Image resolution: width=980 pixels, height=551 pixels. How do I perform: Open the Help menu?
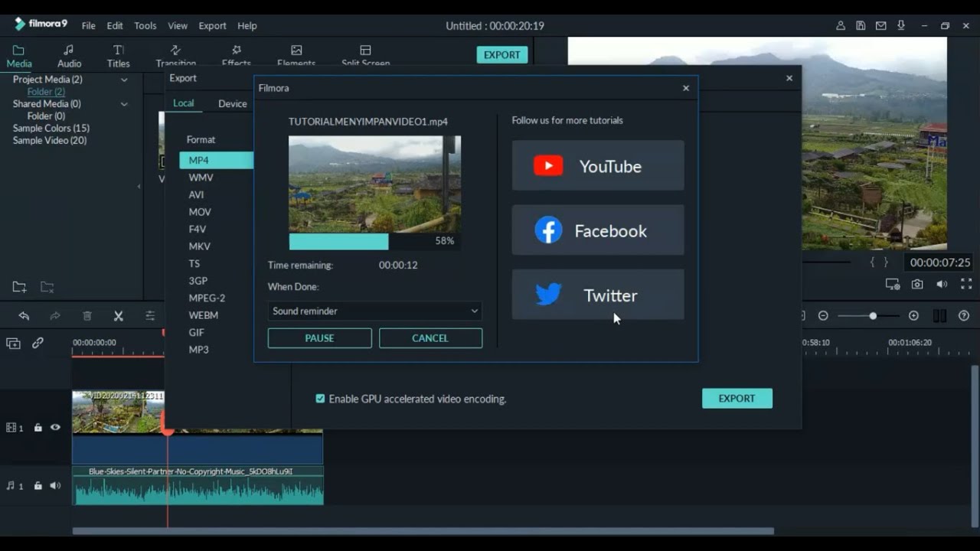tap(247, 25)
